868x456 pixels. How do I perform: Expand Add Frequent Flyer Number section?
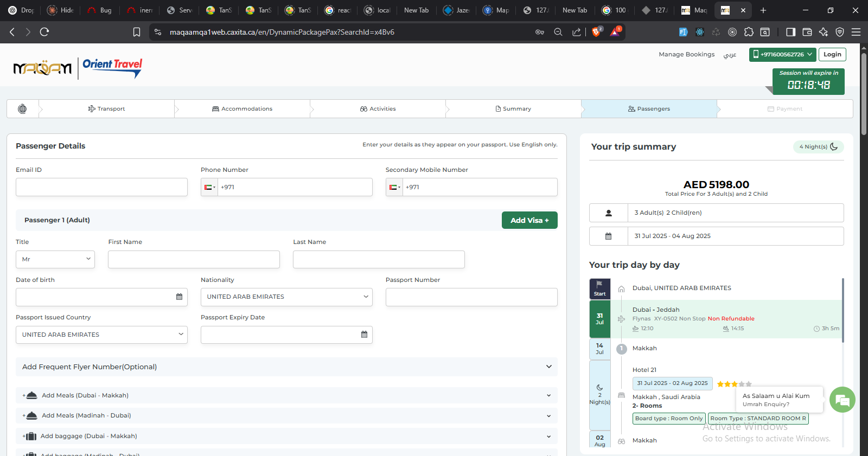(x=286, y=367)
